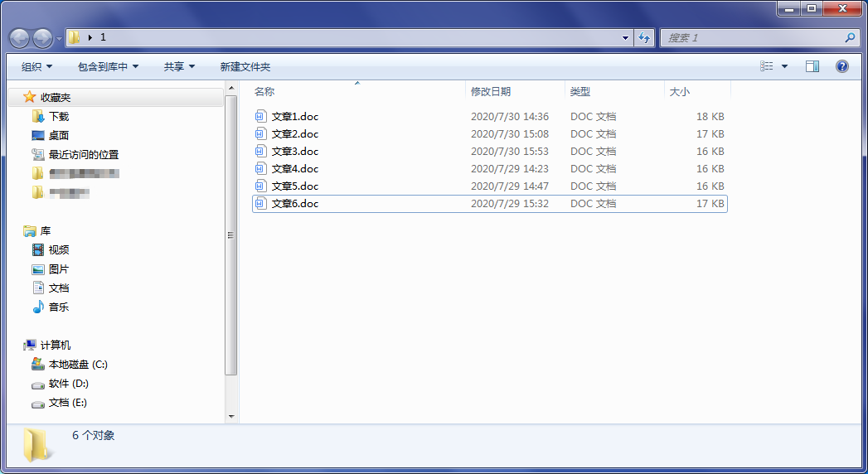Toggle the preview pane button
Viewport: 868px width, 474px height.
(x=812, y=66)
